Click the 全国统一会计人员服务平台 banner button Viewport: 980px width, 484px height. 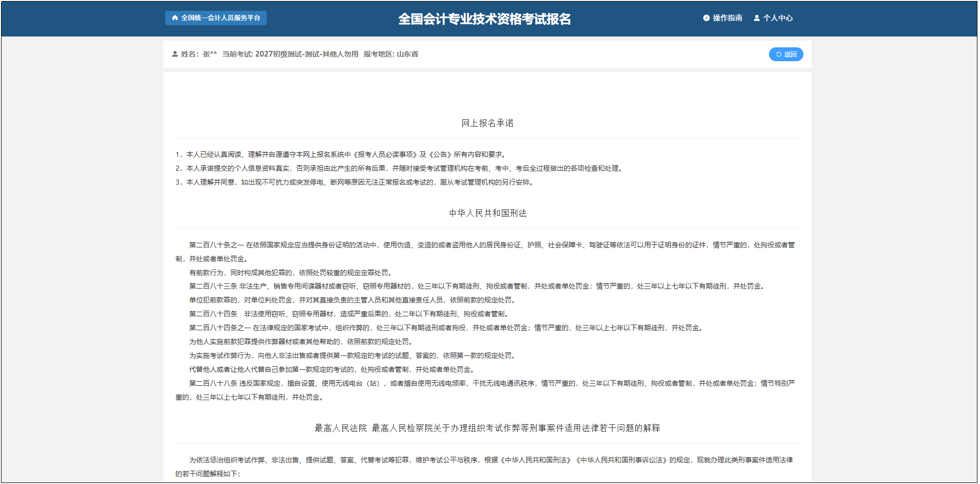[x=216, y=18]
